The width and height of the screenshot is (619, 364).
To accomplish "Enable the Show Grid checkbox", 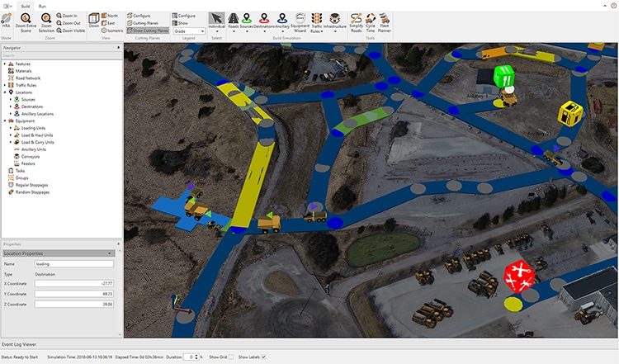I will tap(230, 357).
